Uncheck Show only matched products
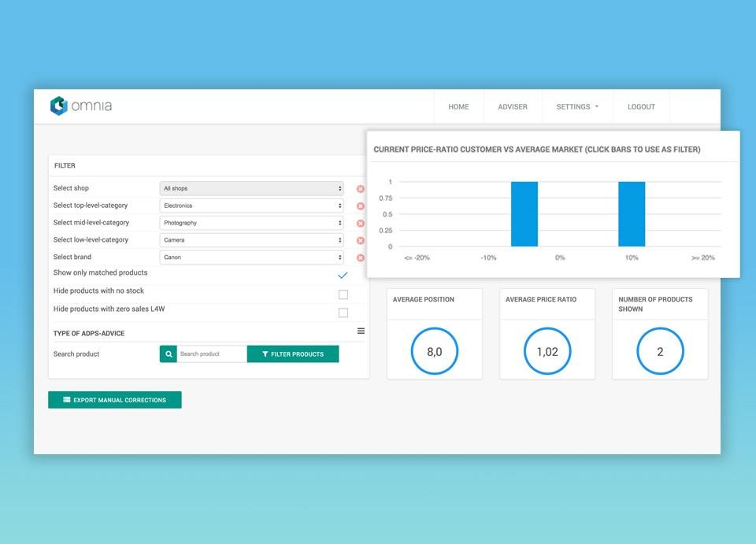Viewport: 756px width, 544px height. 343,276
